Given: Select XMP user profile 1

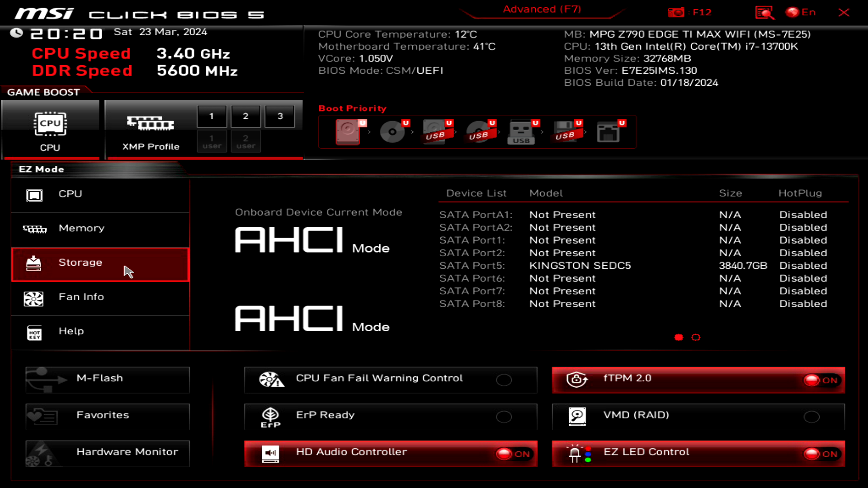Looking at the screenshot, I should tap(212, 141).
